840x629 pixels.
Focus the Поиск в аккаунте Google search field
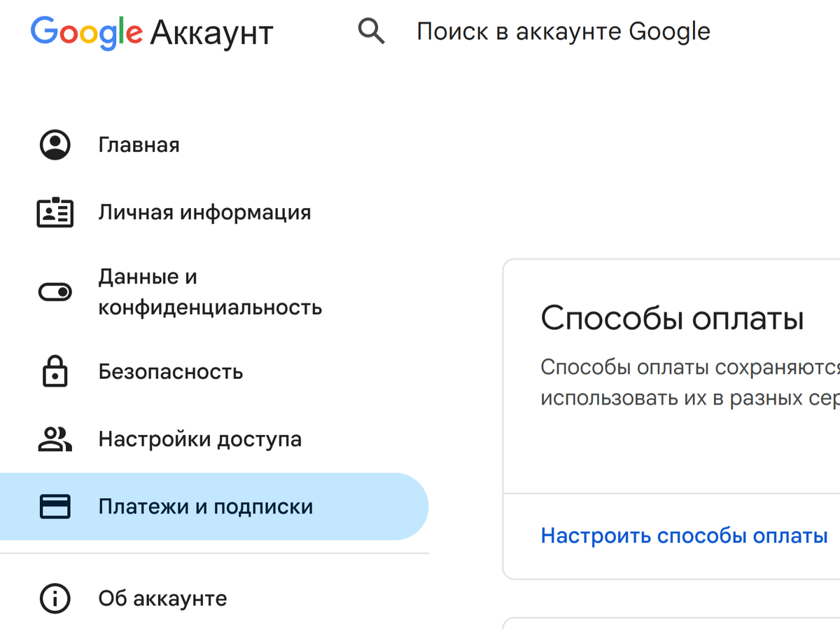[x=563, y=32]
